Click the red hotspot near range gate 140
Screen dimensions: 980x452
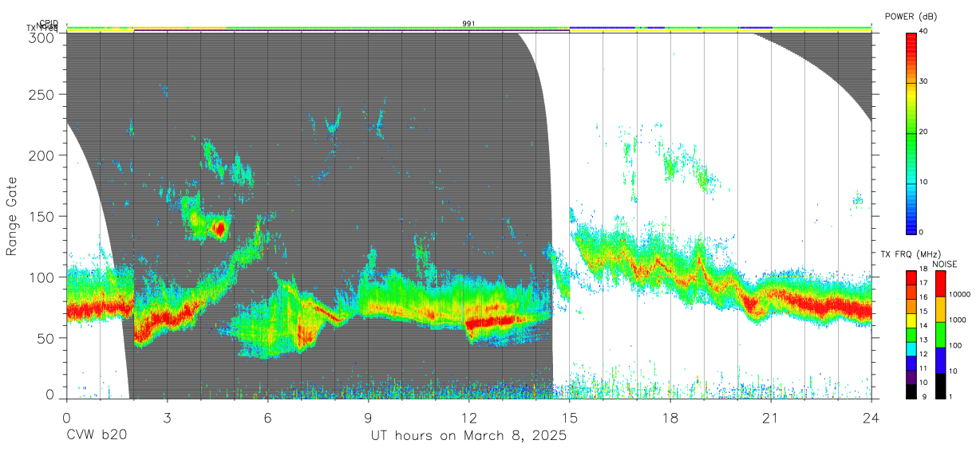click(x=219, y=230)
